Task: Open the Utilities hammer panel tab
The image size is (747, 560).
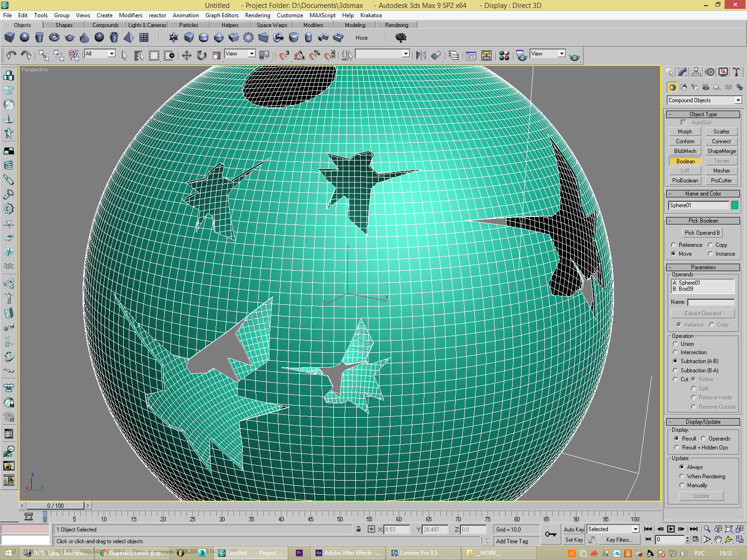Action: (736, 72)
